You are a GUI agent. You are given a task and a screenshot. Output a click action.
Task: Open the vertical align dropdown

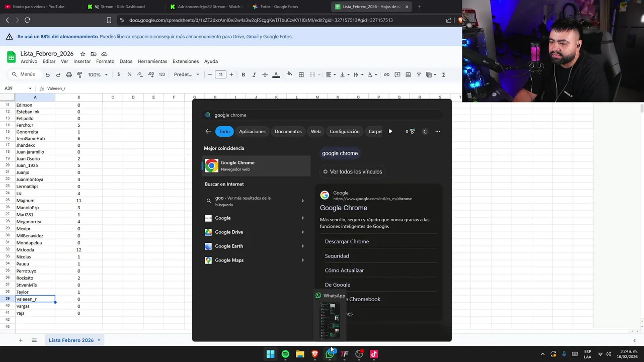click(345, 74)
